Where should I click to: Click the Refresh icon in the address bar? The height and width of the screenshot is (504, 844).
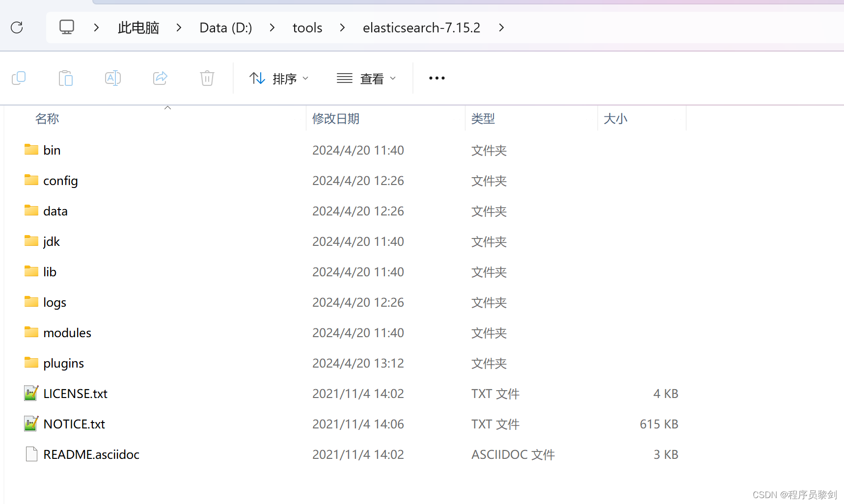17,27
